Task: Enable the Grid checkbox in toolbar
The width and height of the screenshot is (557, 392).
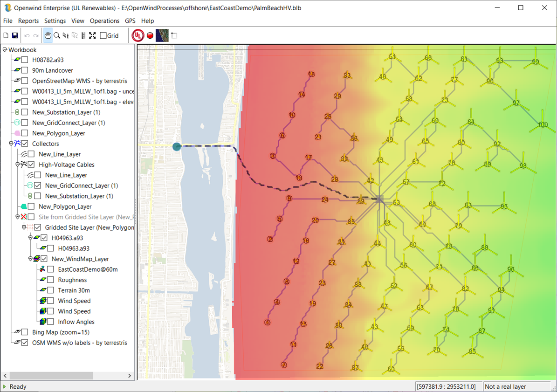Action: point(103,35)
